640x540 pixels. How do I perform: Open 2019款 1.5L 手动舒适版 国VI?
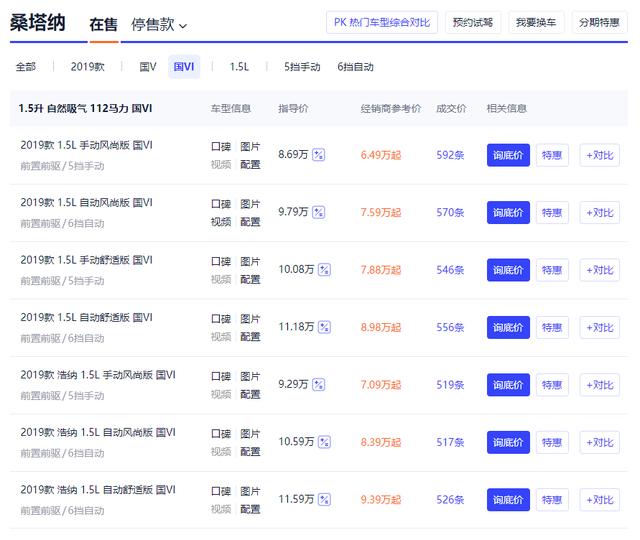[87, 260]
